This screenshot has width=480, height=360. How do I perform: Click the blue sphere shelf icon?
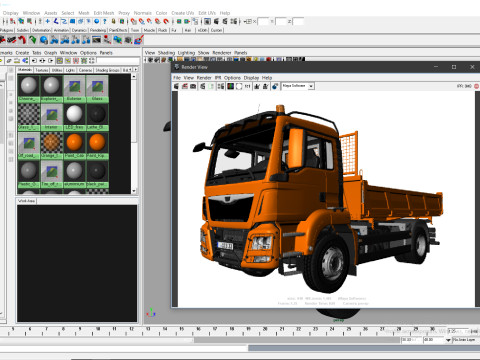(43, 40)
